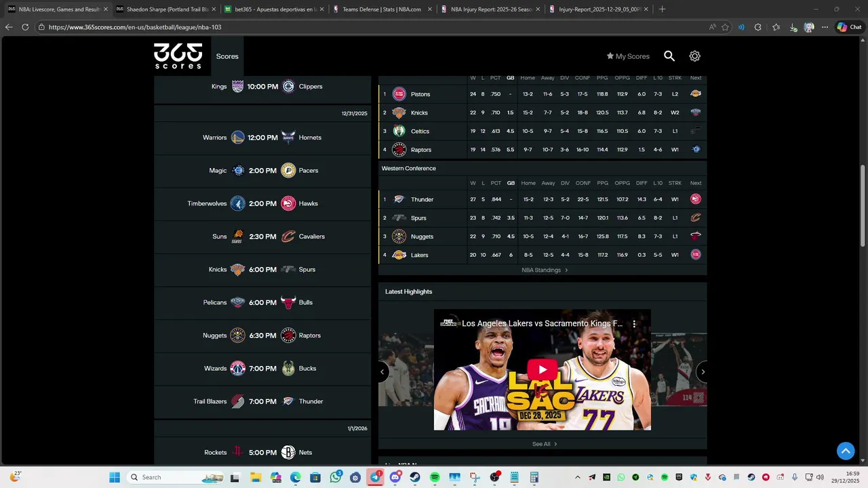
Task: Click the browser address bar URL
Action: (x=135, y=27)
